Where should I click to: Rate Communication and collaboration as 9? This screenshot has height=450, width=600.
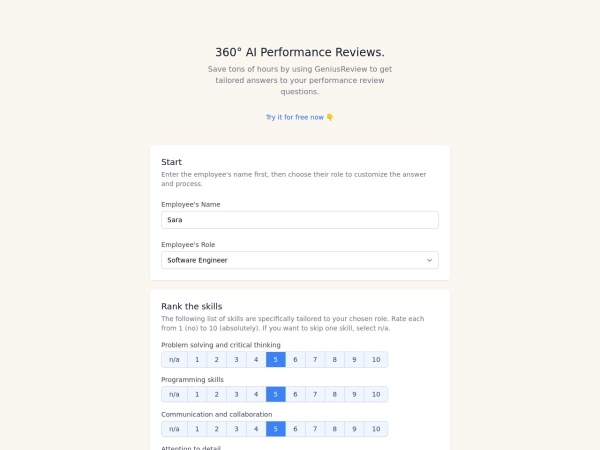click(355, 429)
